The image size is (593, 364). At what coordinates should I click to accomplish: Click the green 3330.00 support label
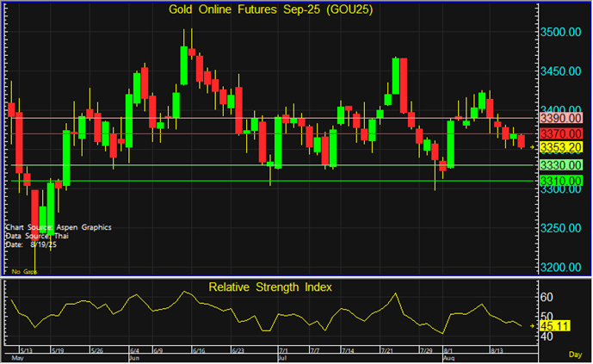[561, 164]
